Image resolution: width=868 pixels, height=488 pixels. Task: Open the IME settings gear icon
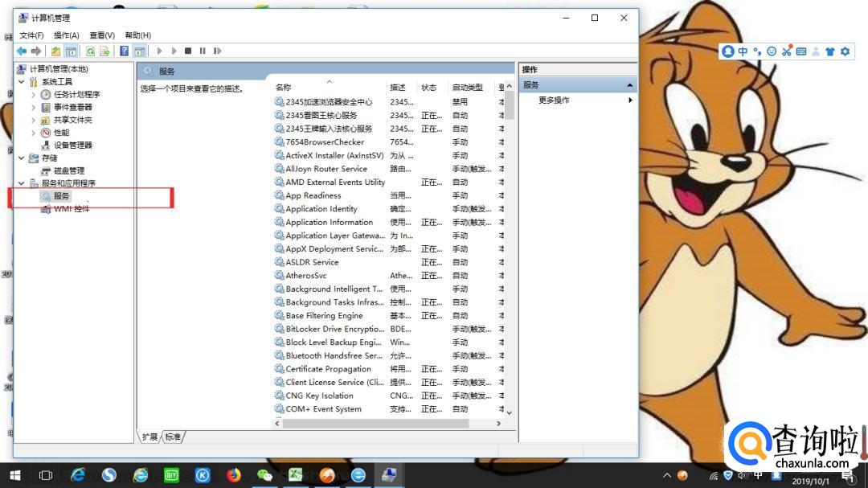point(845,51)
